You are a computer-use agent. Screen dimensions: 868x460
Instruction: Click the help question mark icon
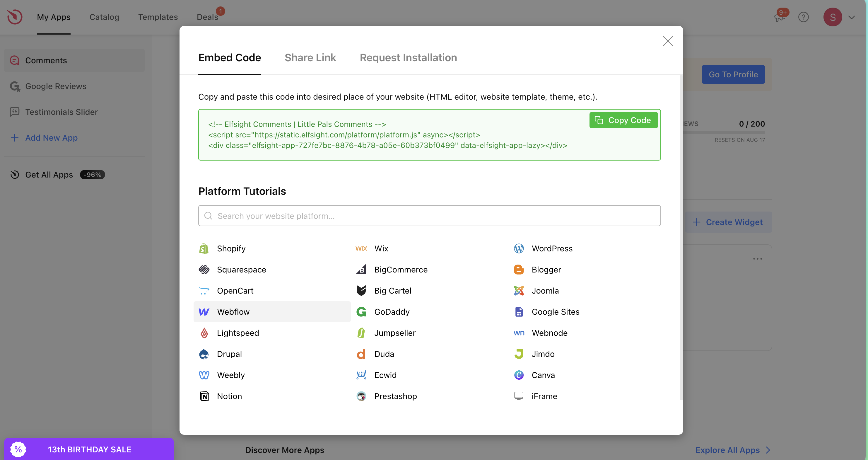pos(803,17)
